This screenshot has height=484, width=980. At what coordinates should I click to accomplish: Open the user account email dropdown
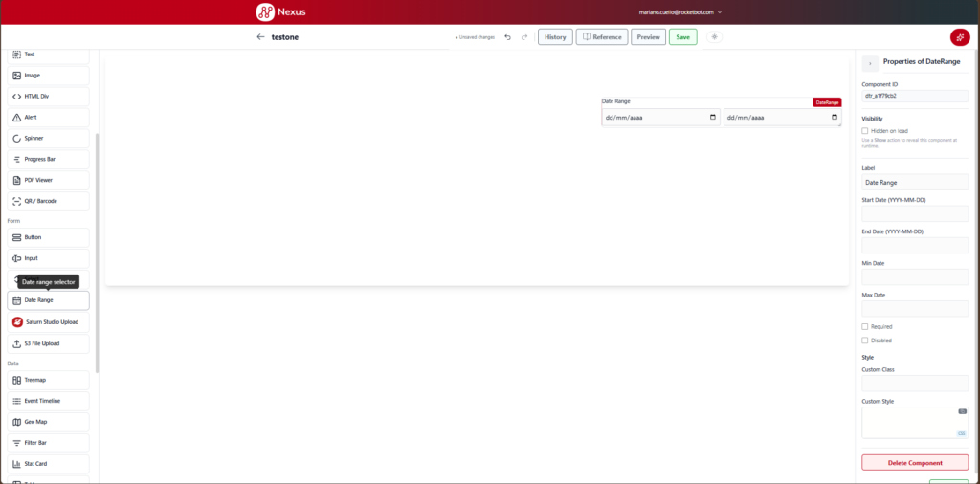[680, 12]
